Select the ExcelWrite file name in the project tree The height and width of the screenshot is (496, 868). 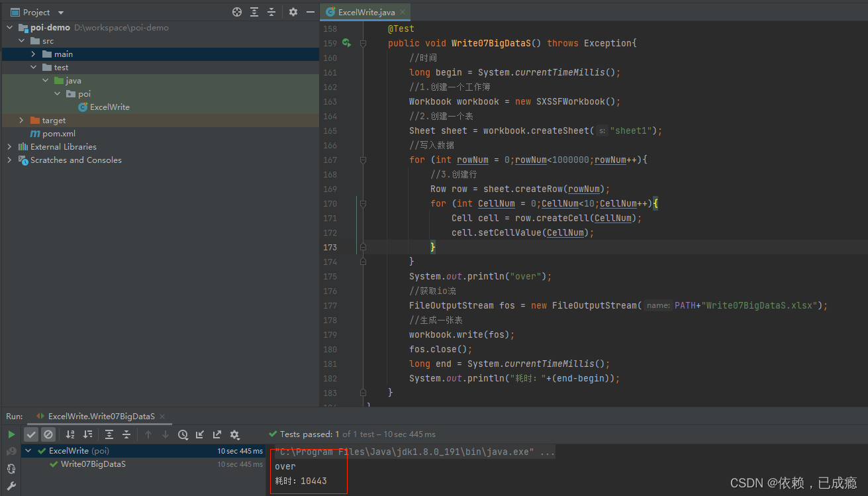[x=110, y=107]
